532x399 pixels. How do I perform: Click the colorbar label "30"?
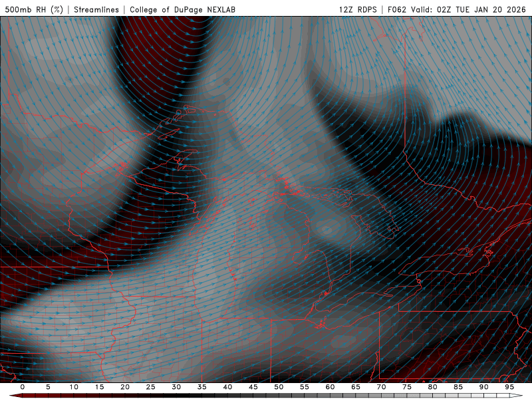point(176,387)
